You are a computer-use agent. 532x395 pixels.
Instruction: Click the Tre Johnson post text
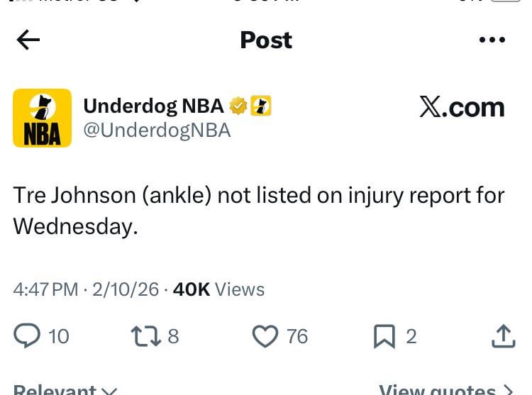(x=258, y=210)
